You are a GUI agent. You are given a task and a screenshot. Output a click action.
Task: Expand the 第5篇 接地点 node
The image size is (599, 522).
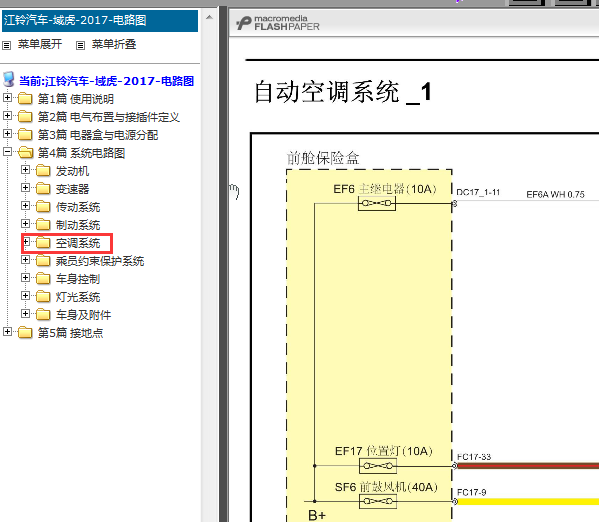[x=7, y=332]
